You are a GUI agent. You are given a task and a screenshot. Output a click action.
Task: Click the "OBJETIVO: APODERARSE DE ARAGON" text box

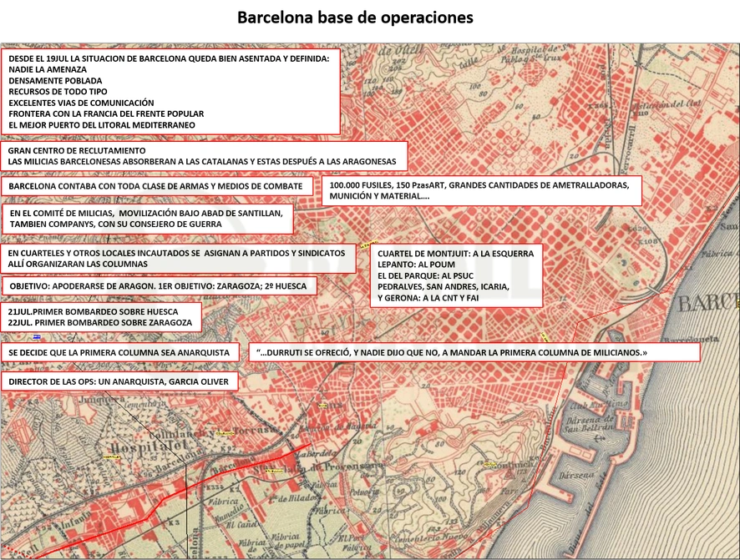point(160,286)
